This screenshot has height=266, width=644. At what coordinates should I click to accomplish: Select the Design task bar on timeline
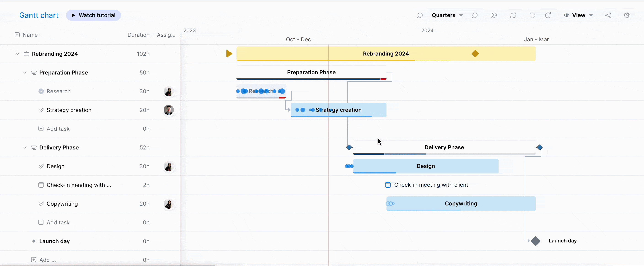tap(426, 166)
